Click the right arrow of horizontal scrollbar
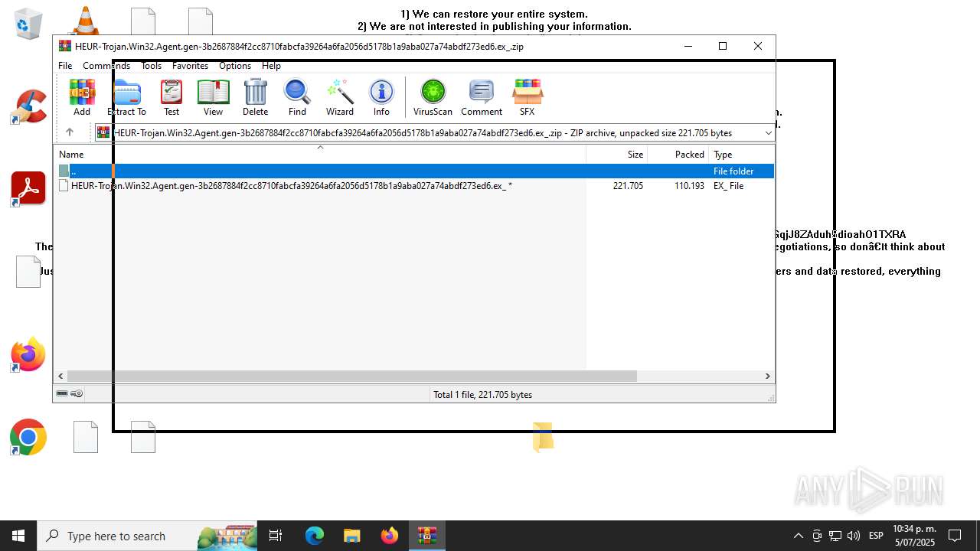 (x=767, y=376)
